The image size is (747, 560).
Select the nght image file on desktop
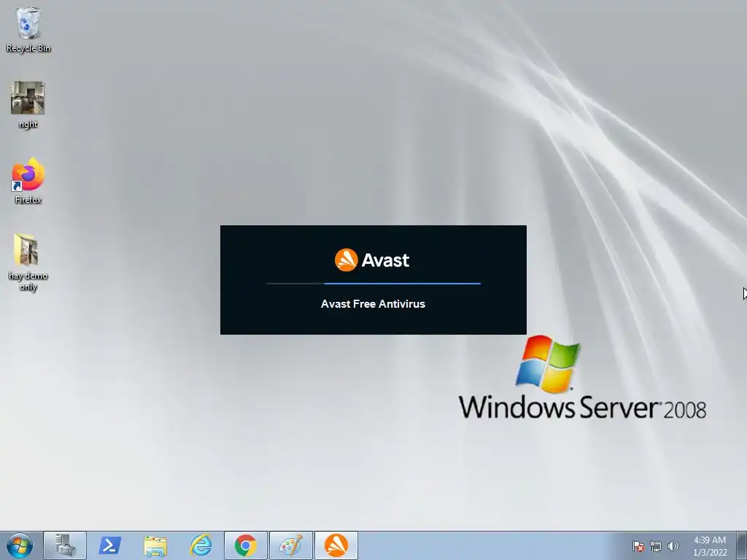(x=28, y=105)
